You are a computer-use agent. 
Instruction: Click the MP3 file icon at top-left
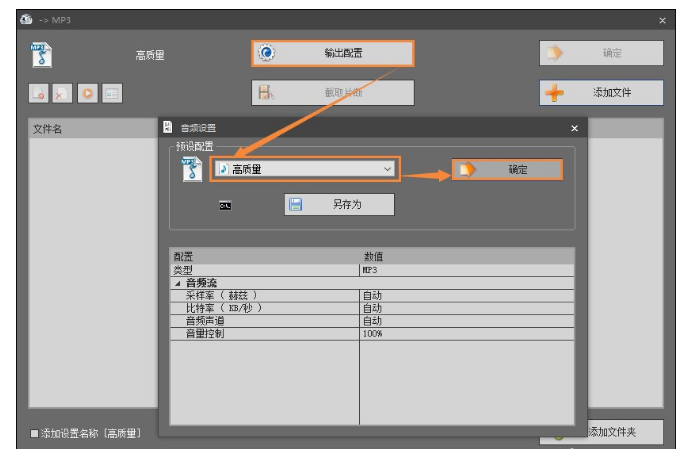[40, 55]
